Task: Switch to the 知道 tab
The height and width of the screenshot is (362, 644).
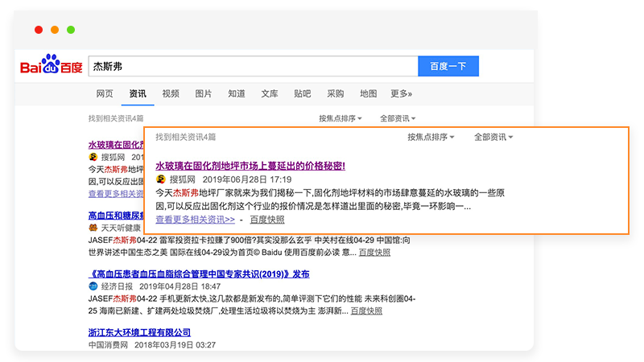Action: (237, 93)
